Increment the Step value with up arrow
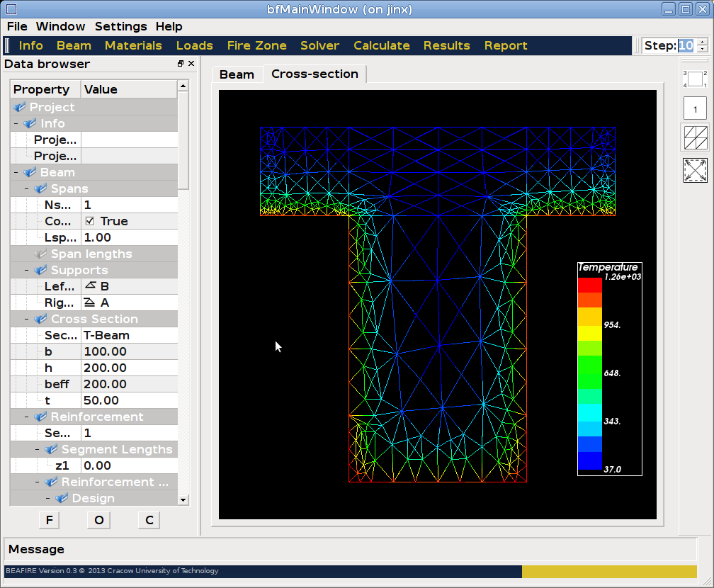Viewport: 714px width, 588px height. pyautogui.click(x=701, y=42)
